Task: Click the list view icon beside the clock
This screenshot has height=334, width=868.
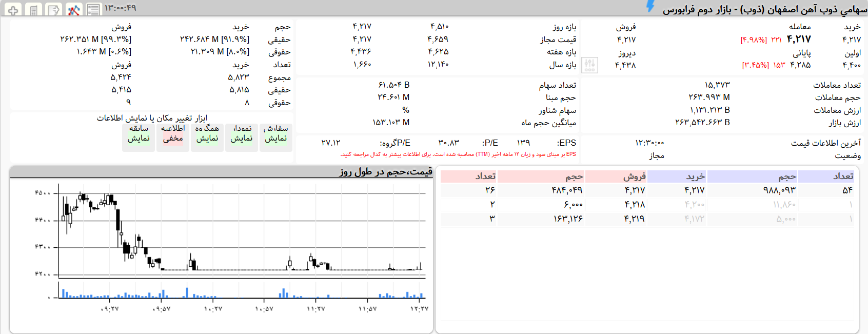Action: click(x=93, y=9)
